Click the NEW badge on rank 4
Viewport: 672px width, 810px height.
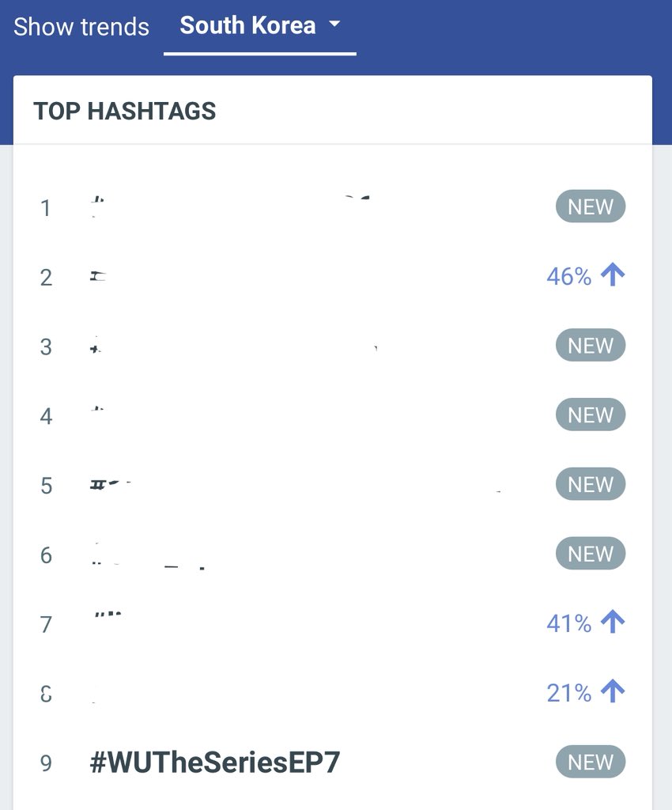coord(591,414)
